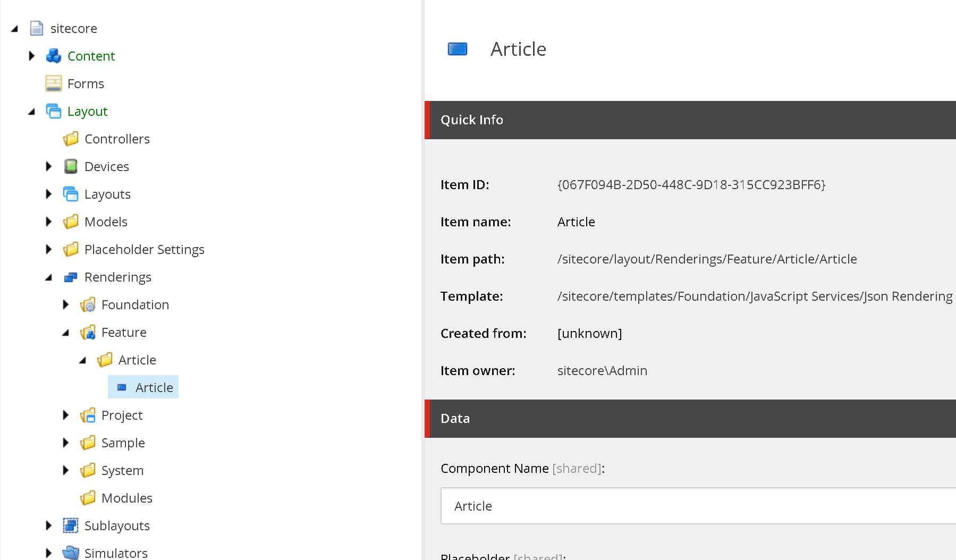This screenshot has width=956, height=560.
Task: Click the Sublayouts icon
Action: pos(71,525)
